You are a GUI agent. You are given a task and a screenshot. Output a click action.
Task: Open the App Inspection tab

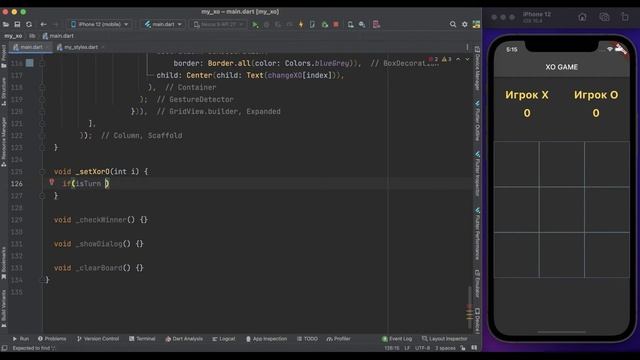[266, 339]
